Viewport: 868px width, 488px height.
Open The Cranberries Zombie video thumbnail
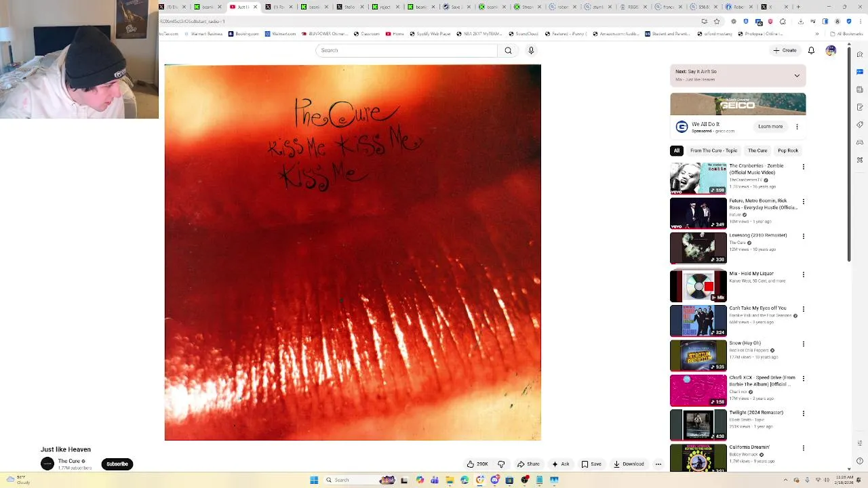pyautogui.click(x=698, y=178)
